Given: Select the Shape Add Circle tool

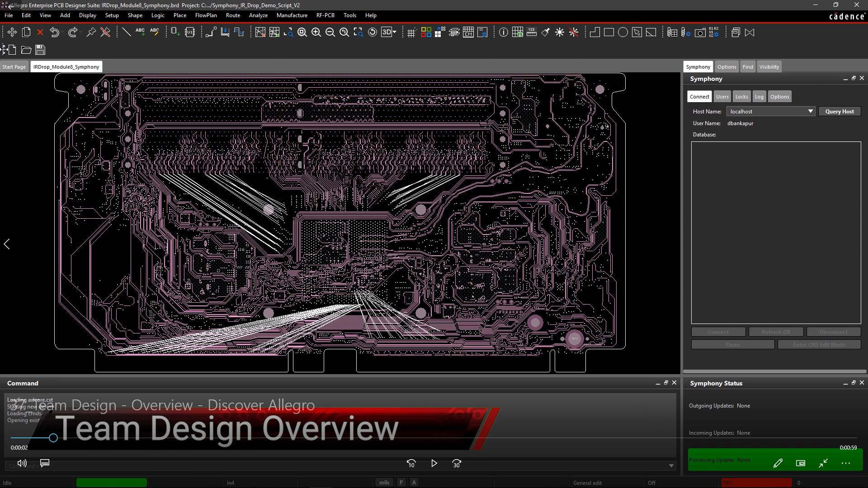Looking at the screenshot, I should click(623, 32).
